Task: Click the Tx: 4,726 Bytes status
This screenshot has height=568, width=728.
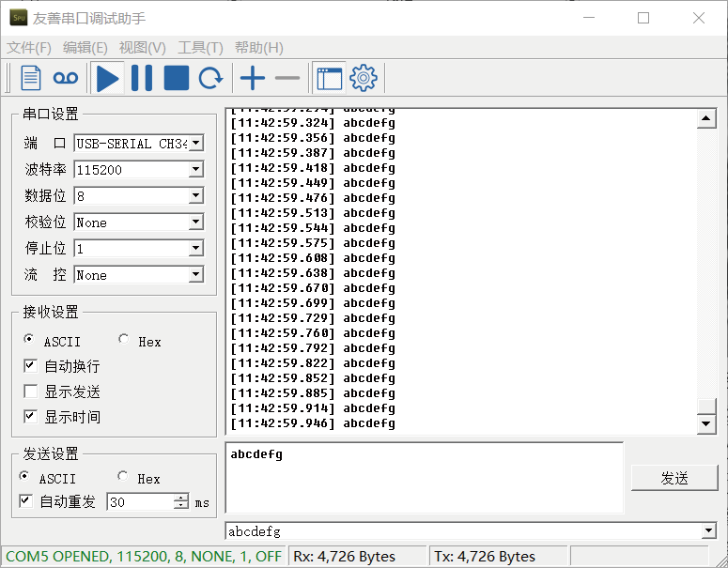Action: (x=485, y=556)
